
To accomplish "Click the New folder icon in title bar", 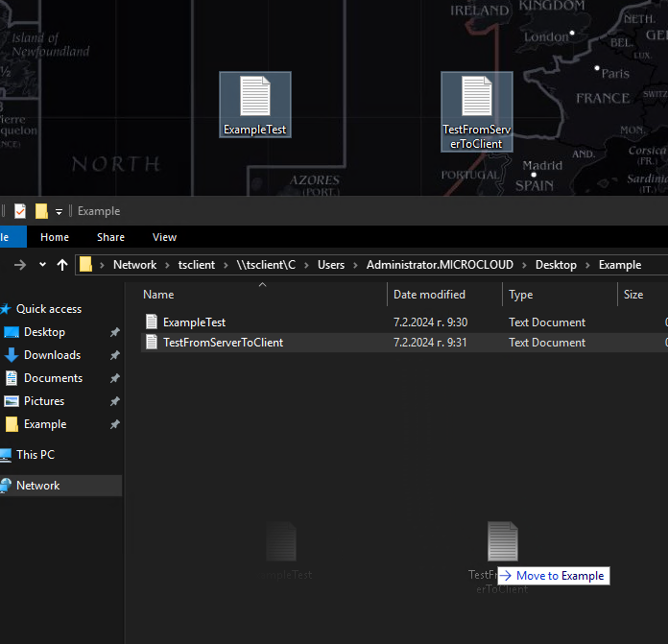I will [x=41, y=211].
